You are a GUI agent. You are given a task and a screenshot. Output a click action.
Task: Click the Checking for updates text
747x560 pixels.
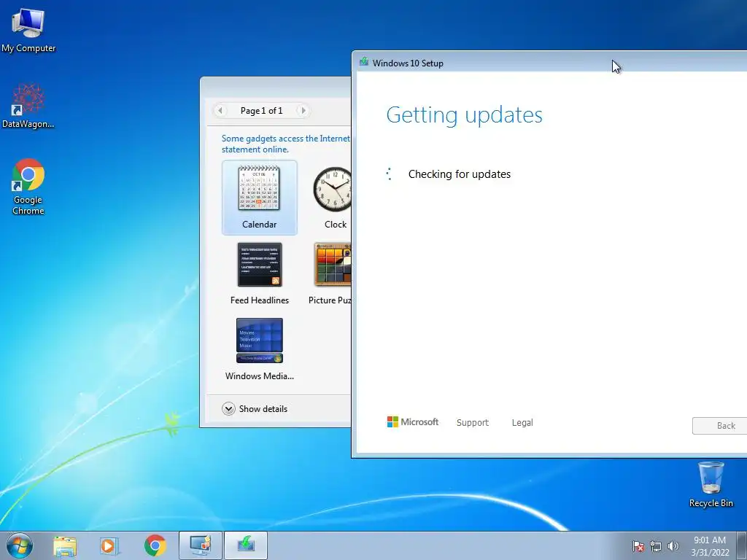(460, 174)
